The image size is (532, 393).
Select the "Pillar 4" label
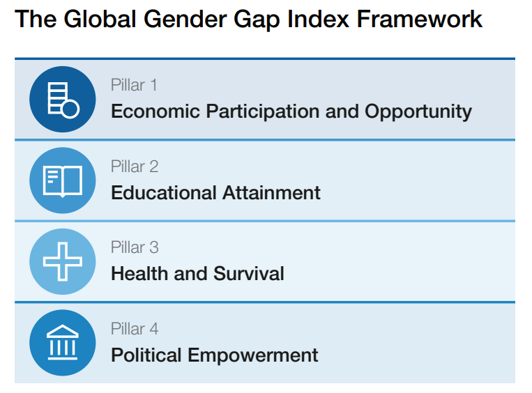pyautogui.click(x=135, y=329)
